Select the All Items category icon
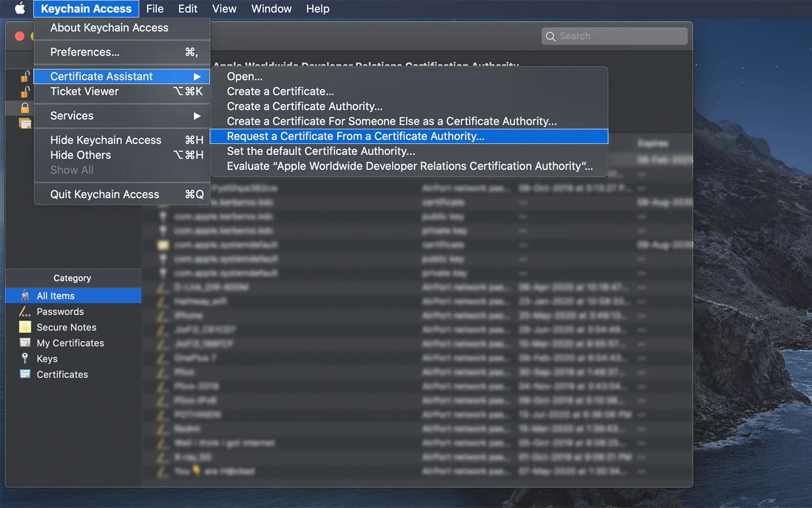 tap(25, 296)
